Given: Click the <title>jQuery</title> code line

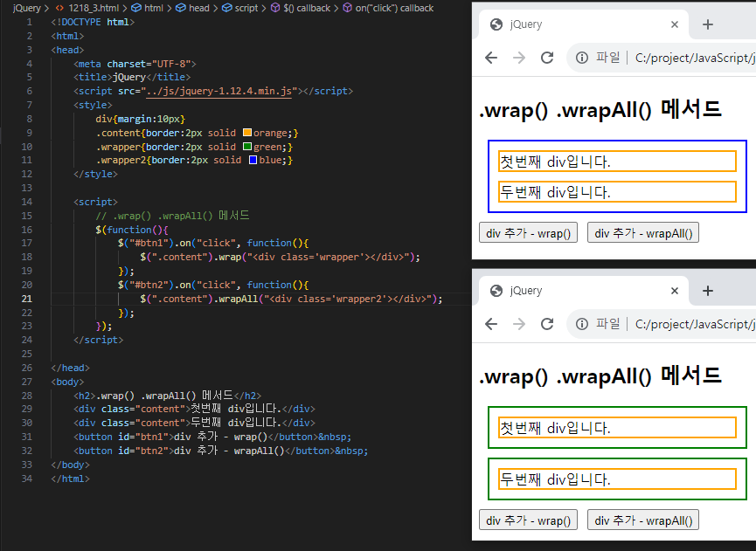Looking at the screenshot, I should click(132, 77).
